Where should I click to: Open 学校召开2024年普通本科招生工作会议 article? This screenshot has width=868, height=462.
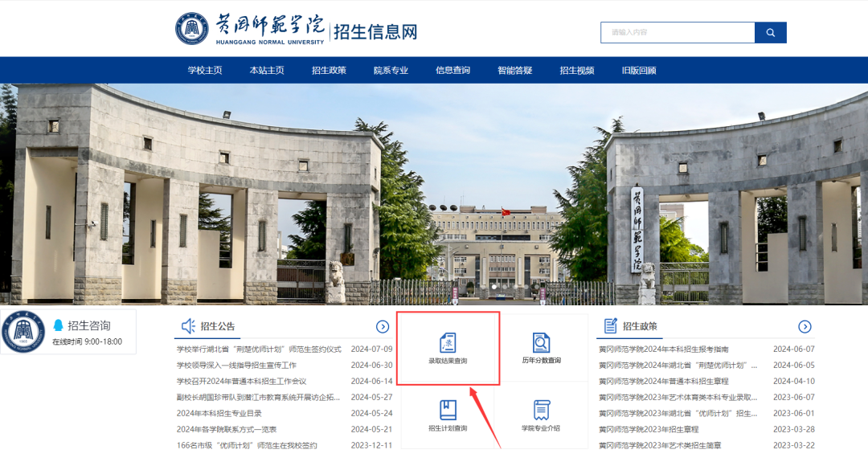coord(241,381)
